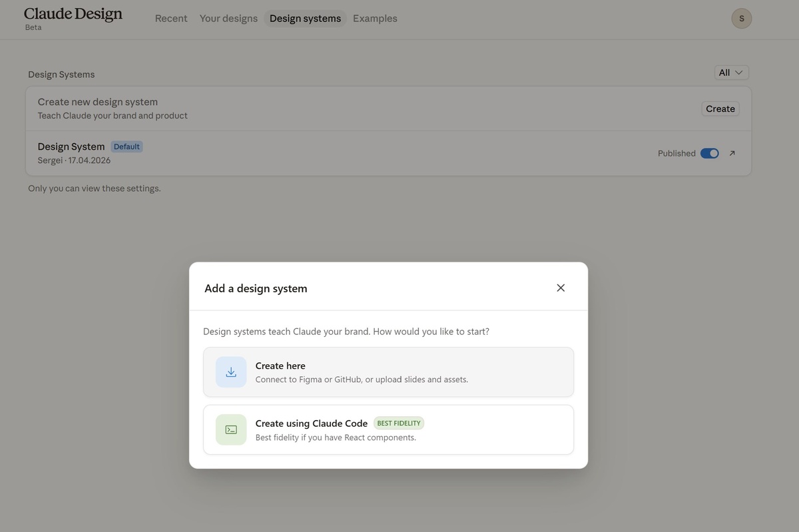Screen dimensions: 799x532
Task: Click the Claude Design logo
Action: tap(73, 14)
